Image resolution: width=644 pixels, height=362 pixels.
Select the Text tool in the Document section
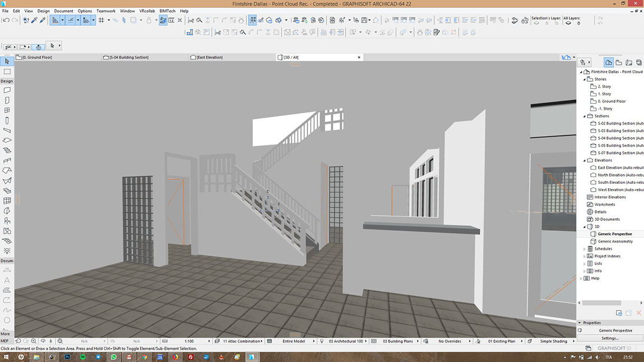7,280
